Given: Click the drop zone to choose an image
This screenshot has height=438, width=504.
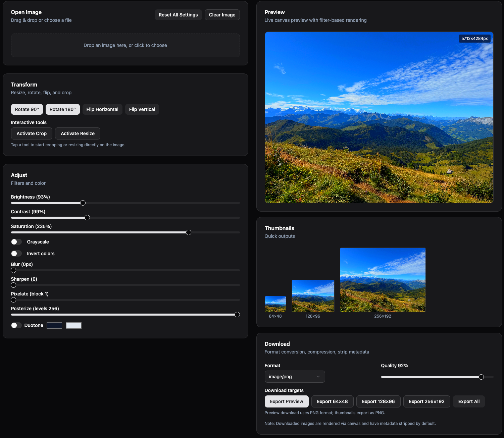Looking at the screenshot, I should pyautogui.click(x=125, y=45).
